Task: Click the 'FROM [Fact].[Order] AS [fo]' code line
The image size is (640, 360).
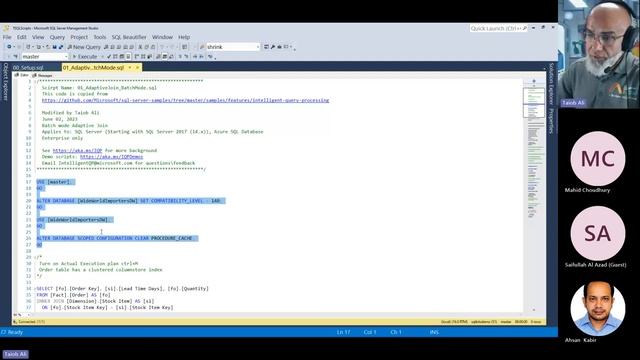Action: point(73,295)
